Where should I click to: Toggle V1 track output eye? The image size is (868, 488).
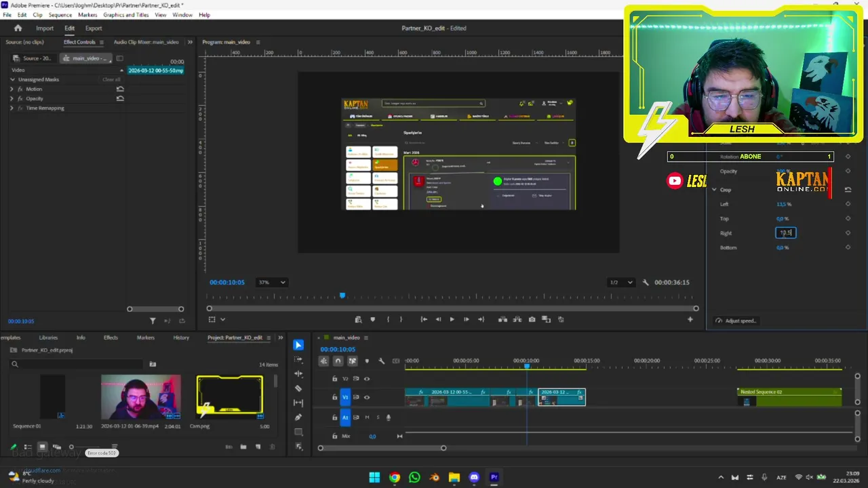[x=367, y=397]
